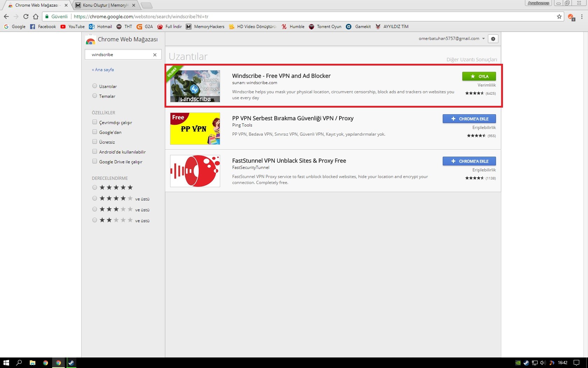Click the OYLA button for Windscribe

(x=479, y=76)
